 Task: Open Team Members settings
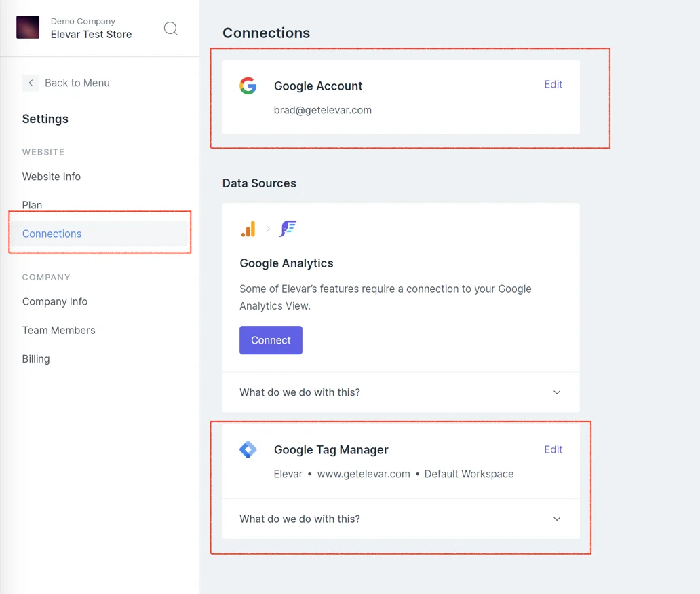59,331
